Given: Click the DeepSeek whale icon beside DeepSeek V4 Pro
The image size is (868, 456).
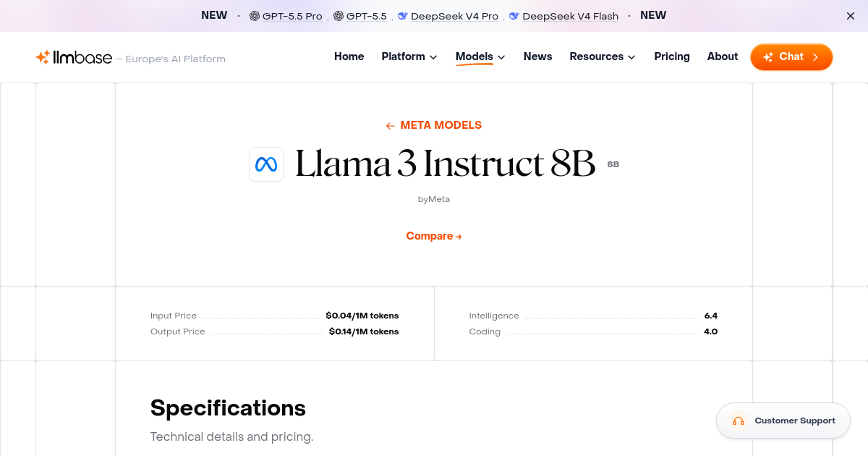Looking at the screenshot, I should (402, 15).
